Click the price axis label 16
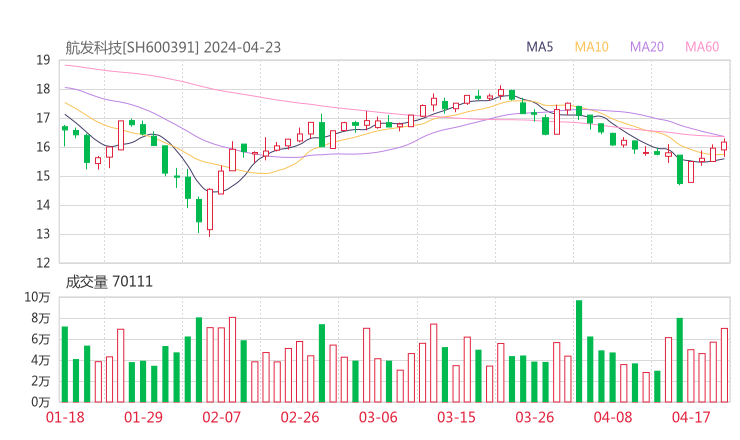 (43, 147)
